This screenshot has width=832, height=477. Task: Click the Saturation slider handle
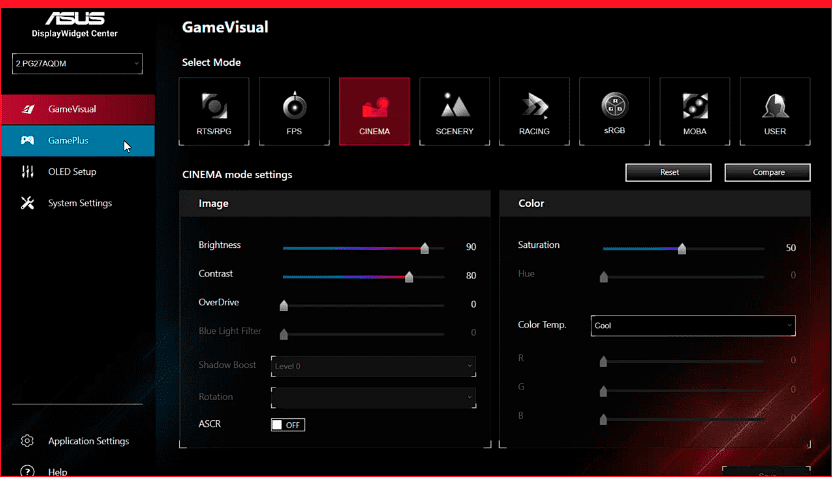point(682,248)
